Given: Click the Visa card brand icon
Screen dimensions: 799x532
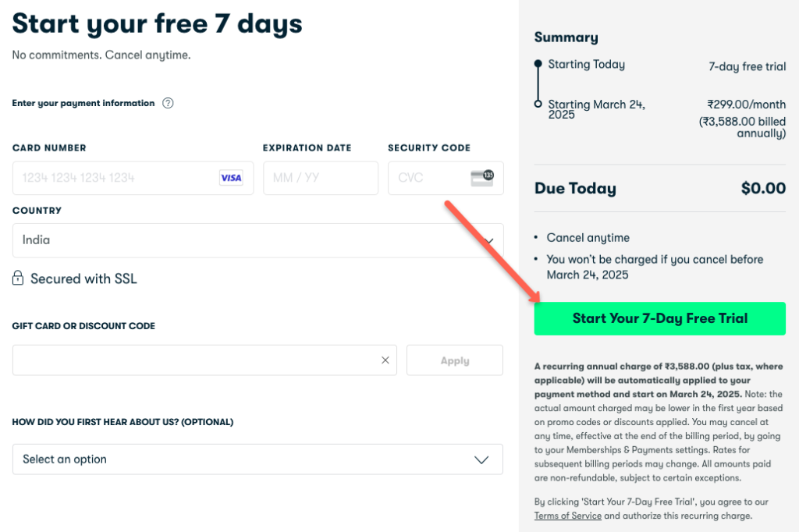Looking at the screenshot, I should pyautogui.click(x=231, y=178).
